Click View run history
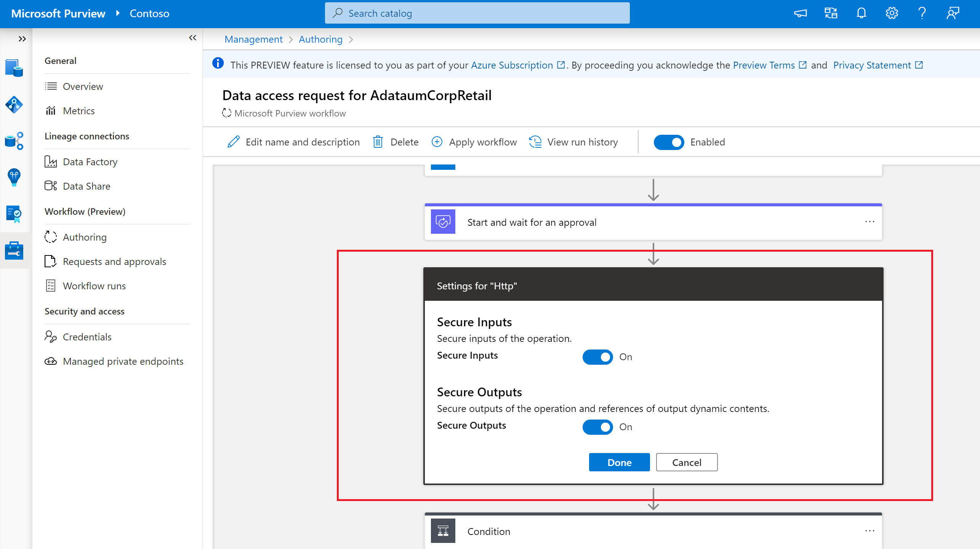The height and width of the screenshot is (549, 980). pos(573,142)
